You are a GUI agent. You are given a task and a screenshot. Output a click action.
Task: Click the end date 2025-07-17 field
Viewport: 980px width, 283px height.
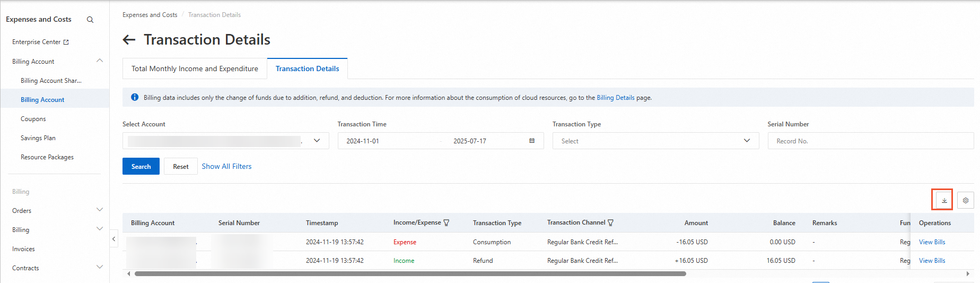pyautogui.click(x=470, y=141)
